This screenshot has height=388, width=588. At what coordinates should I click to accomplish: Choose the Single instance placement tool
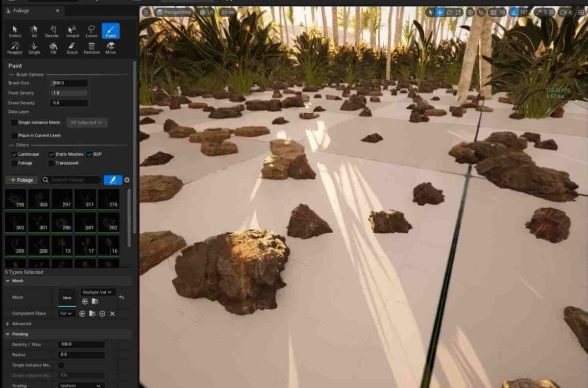(34, 48)
